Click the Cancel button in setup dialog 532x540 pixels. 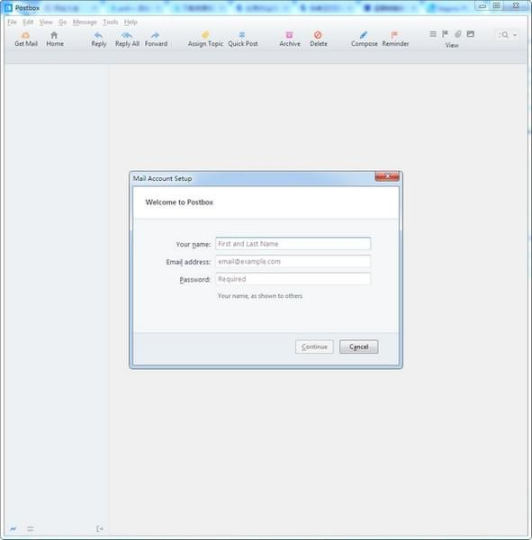tap(358, 347)
